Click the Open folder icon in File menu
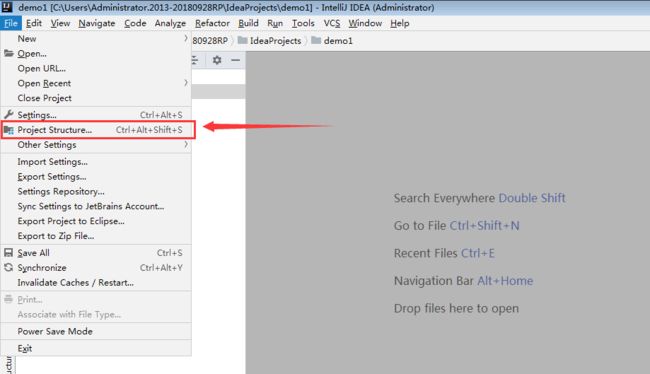The width and height of the screenshot is (650, 374). coord(9,53)
